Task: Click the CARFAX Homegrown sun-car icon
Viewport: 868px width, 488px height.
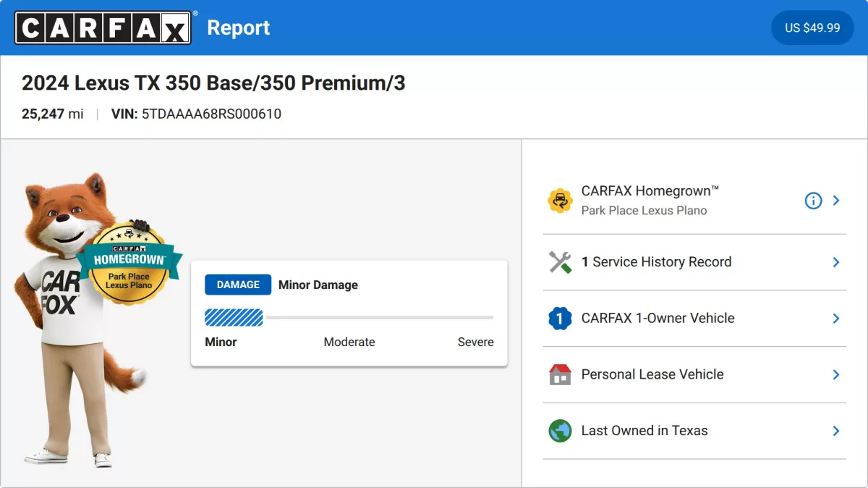Action: click(560, 201)
